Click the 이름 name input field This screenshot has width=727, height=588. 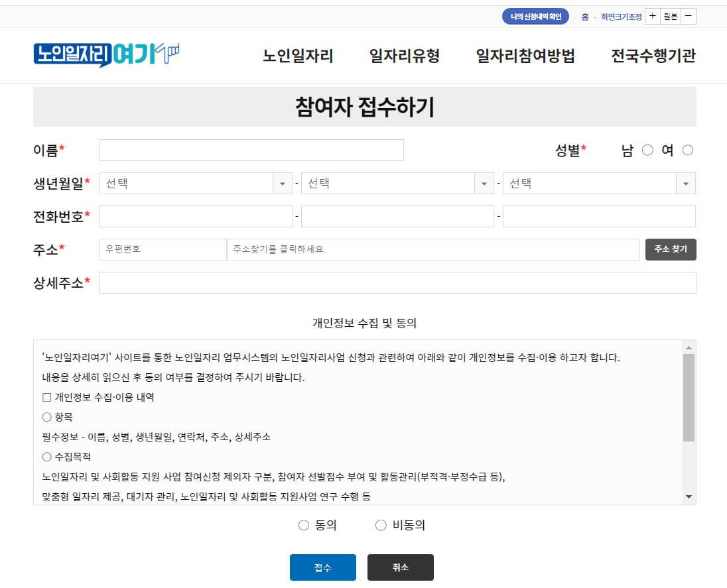pos(251,150)
